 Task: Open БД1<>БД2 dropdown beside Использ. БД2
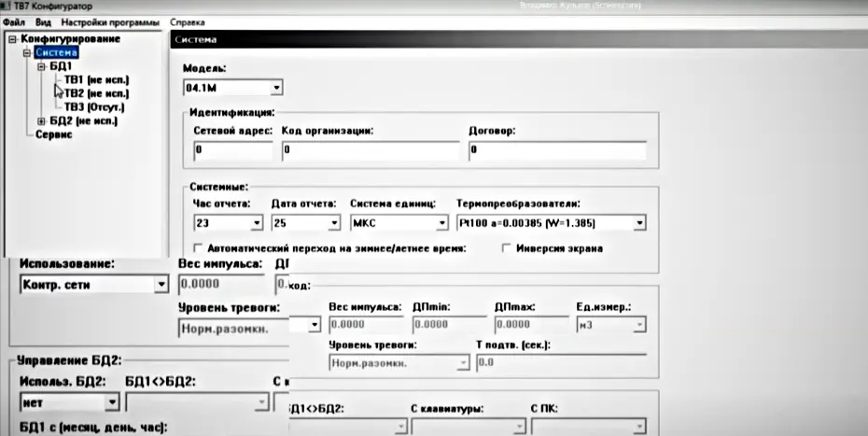click(x=197, y=402)
